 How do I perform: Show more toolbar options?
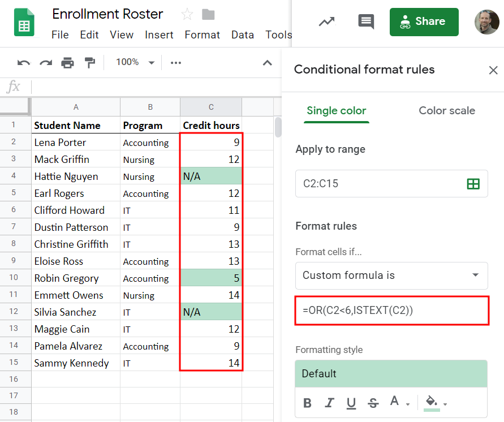point(176,63)
